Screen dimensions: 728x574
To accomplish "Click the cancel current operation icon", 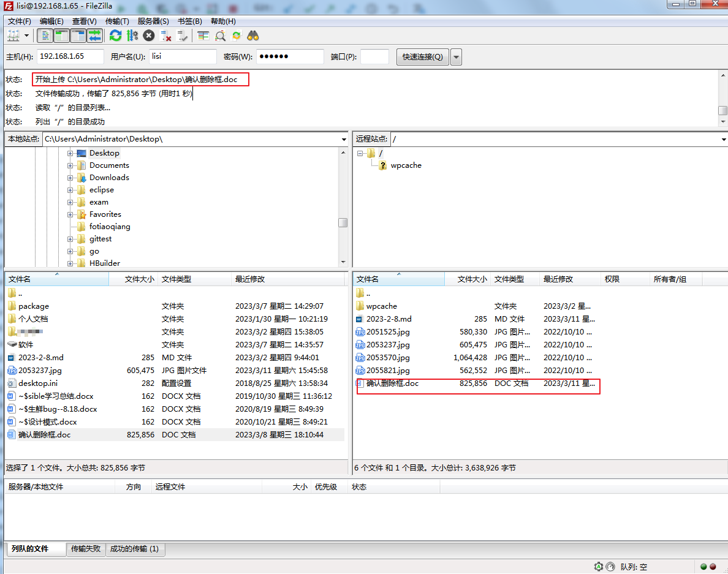I will [148, 36].
